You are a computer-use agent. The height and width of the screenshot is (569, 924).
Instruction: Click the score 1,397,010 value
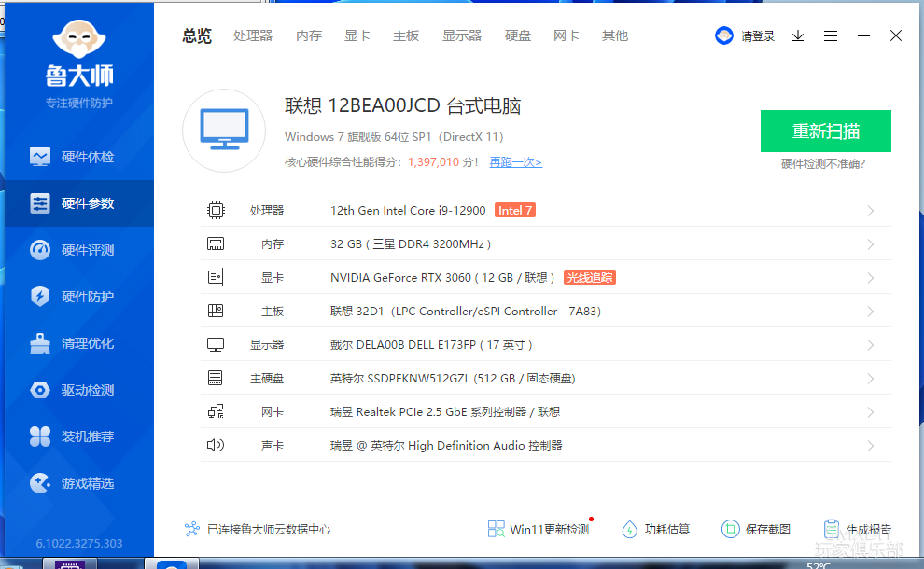433,162
